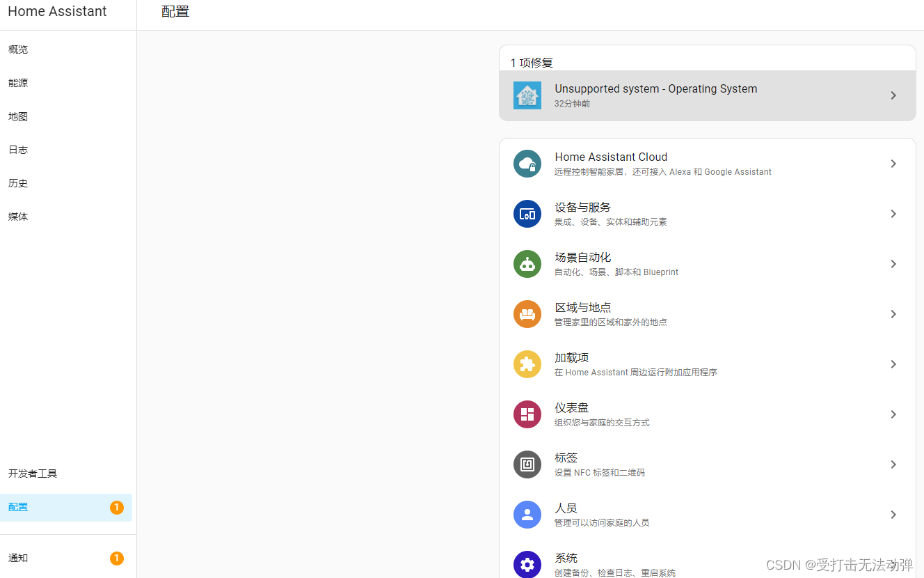Open 媒体 in the sidebar
Screen dimensions: 924x578
[66, 217]
